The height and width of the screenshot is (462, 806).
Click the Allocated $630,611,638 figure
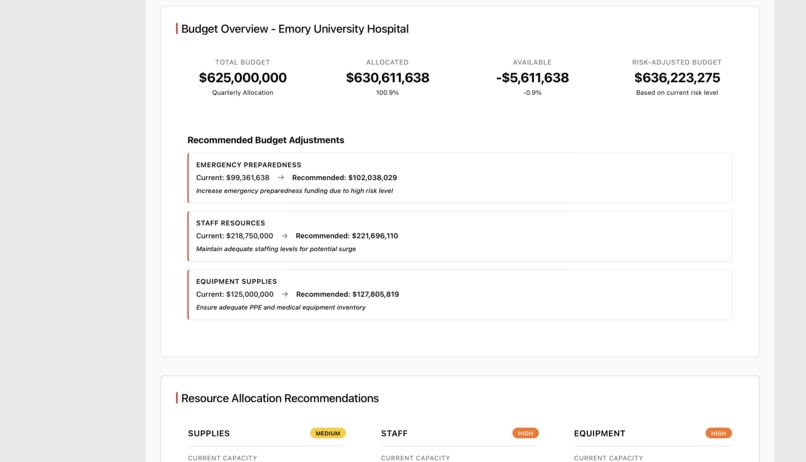(388, 78)
